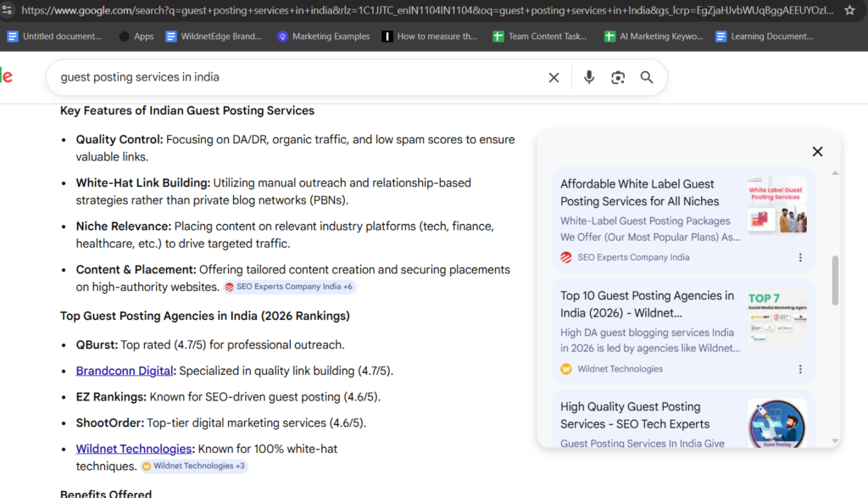The height and width of the screenshot is (498, 868).
Task: Select the page URL in address bar
Action: [x=427, y=10]
